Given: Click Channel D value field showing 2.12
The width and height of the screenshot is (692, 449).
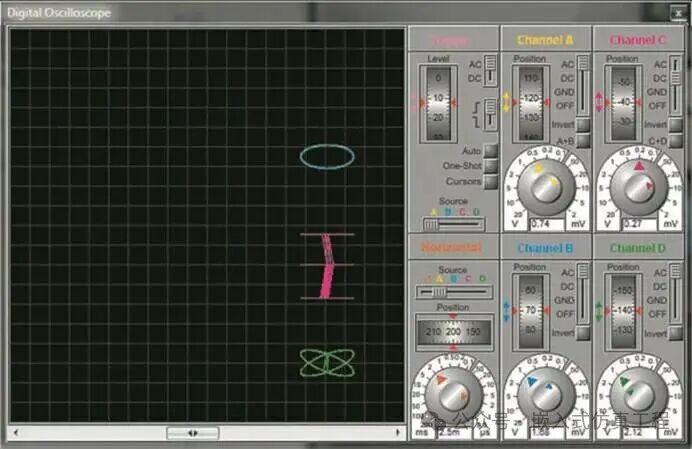Looking at the screenshot, I should (639, 432).
